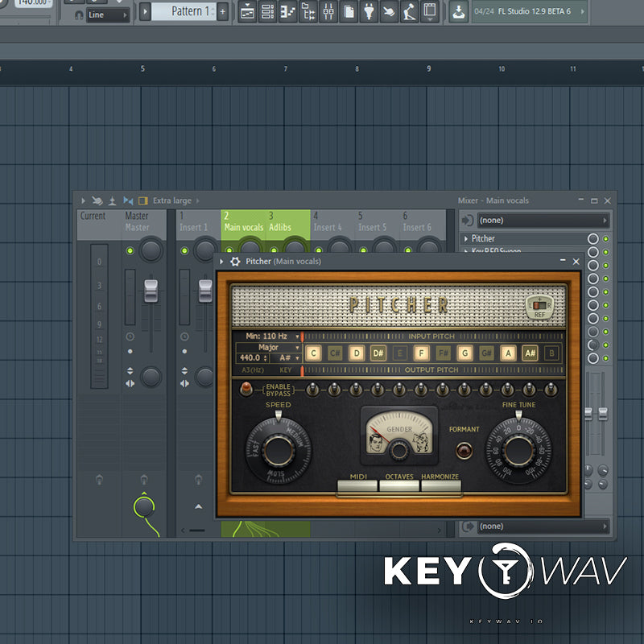644x644 pixels.
Task: Click the plus button next to Pattern 1
Action: [x=223, y=11]
